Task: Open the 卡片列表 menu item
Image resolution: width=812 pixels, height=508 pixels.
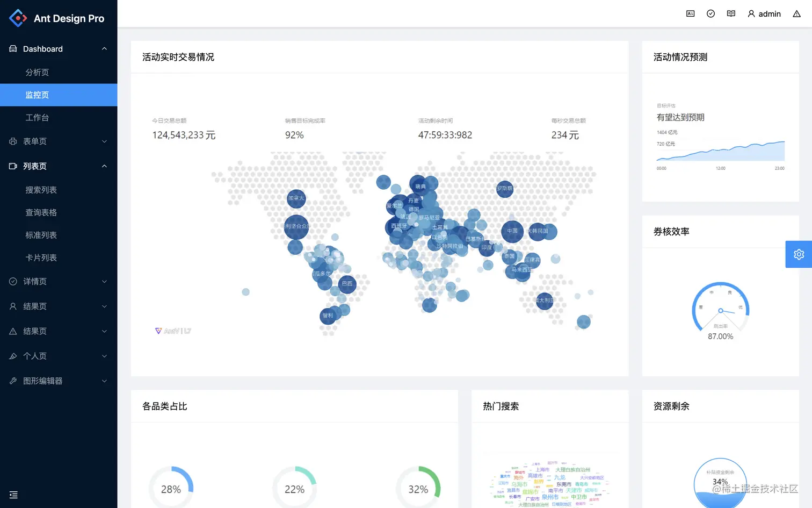Action: click(x=59, y=257)
